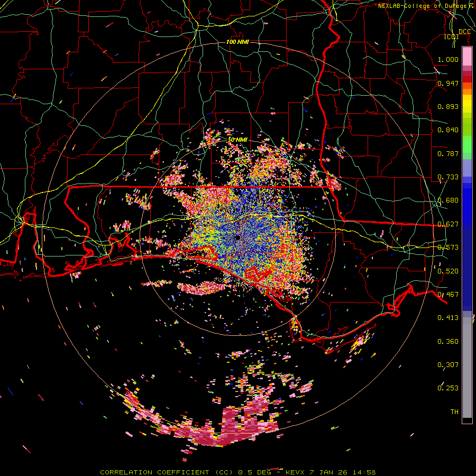The width and height of the screenshot is (476, 476).
Task: Click the 7 JAN 26 date in caption
Action: 329,472
